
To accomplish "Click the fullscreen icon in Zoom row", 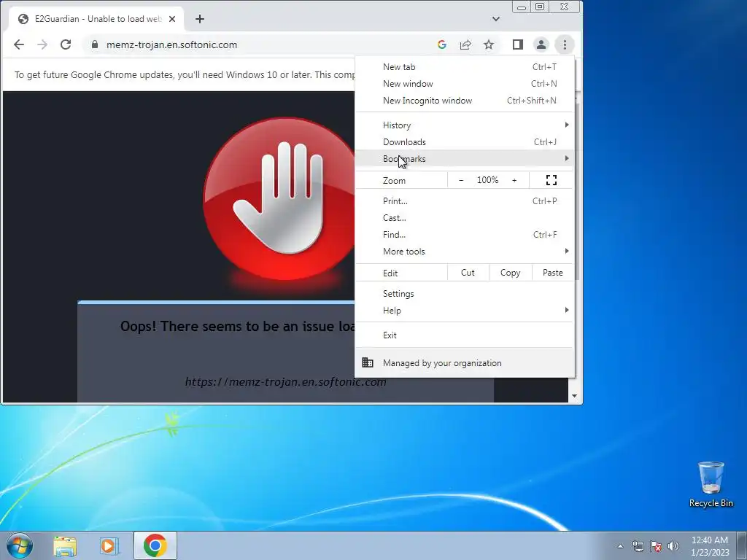I will [551, 180].
